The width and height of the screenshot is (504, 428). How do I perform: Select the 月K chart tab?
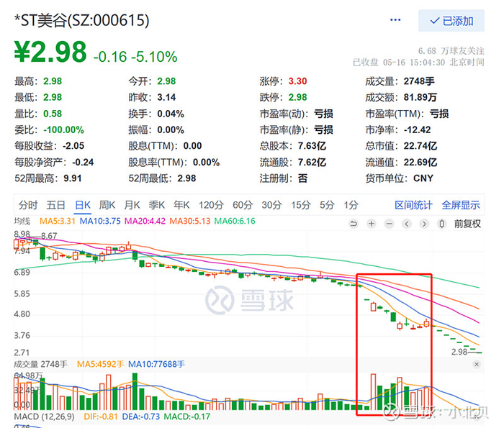(132, 205)
